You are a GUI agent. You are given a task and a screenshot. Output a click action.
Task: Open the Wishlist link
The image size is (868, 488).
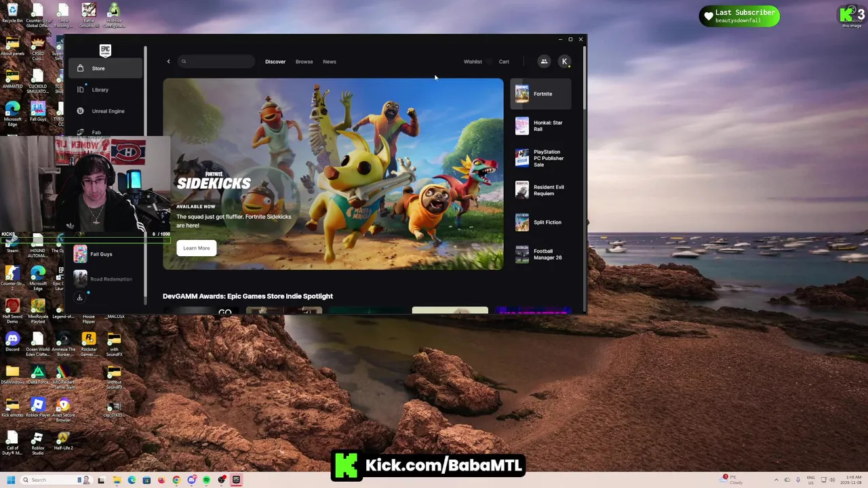click(x=473, y=62)
